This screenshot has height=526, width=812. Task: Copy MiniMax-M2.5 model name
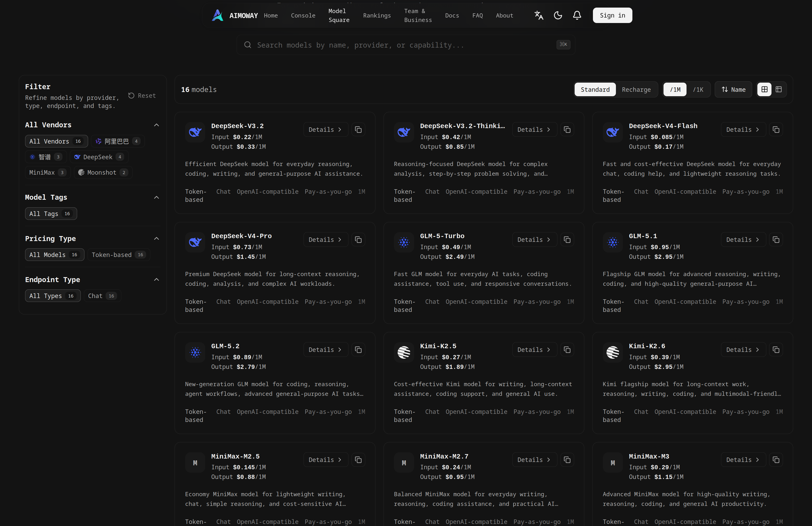(x=358, y=460)
